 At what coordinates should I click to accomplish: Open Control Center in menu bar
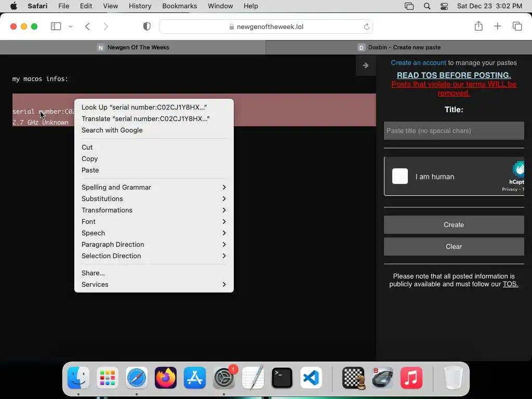click(x=444, y=6)
